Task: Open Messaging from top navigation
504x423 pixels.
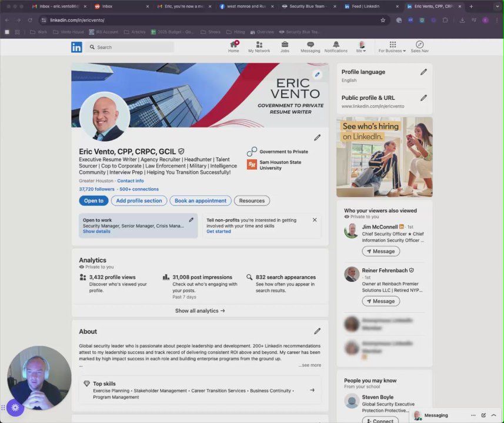Action: pos(310,46)
